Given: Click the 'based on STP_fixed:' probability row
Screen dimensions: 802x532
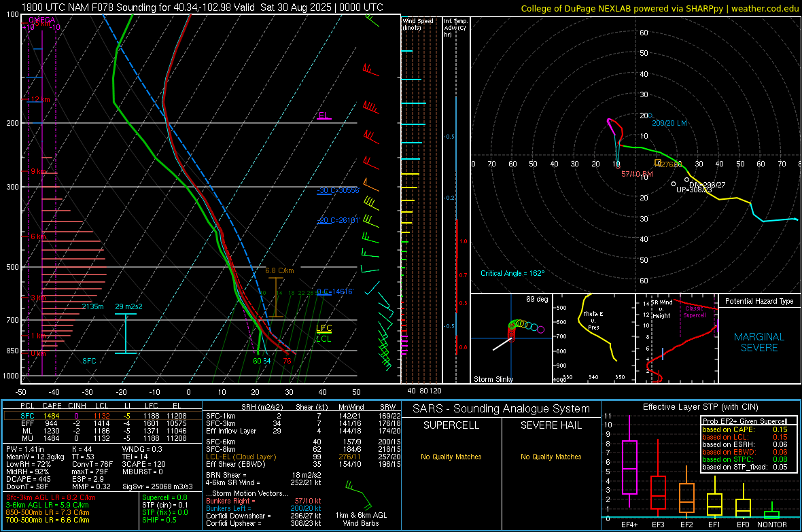Looking at the screenshot, I should 745,467.
